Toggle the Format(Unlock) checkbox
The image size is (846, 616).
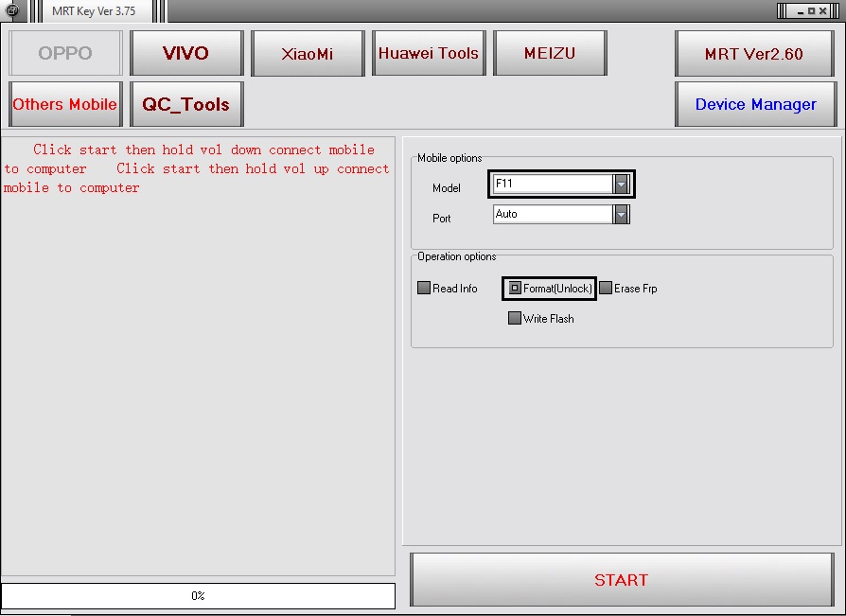point(515,288)
